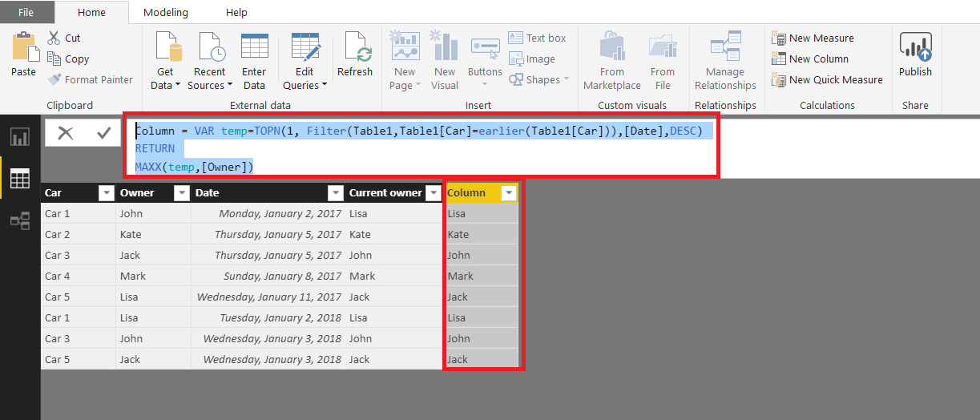Click the 'Kate' Owner cell
The height and width of the screenshot is (420, 980).
(x=153, y=234)
